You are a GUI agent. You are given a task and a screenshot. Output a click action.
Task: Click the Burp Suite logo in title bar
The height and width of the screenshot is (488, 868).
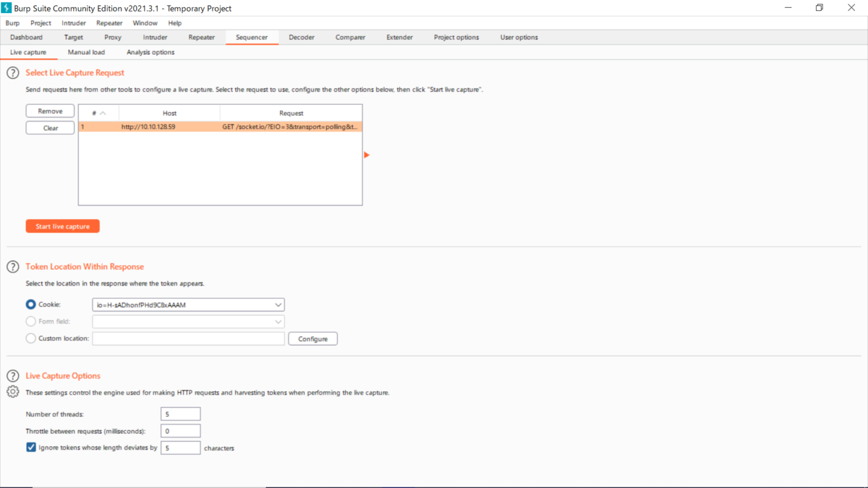point(7,8)
